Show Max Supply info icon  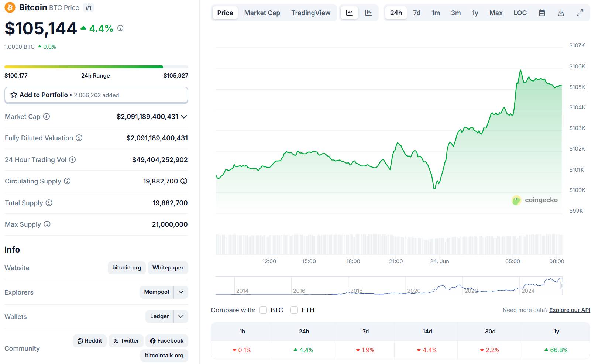point(47,224)
